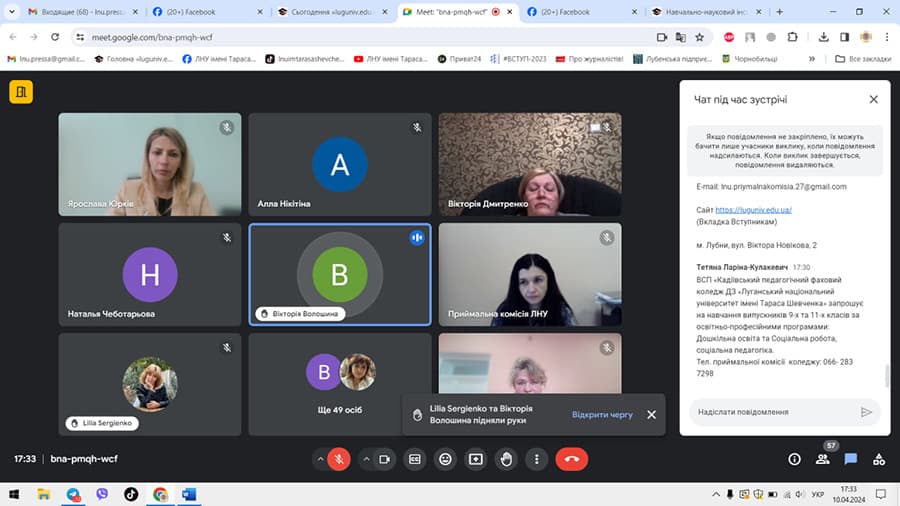Select Вікторія Волошина speaking tile
900x506 pixels.
pyautogui.click(x=340, y=274)
